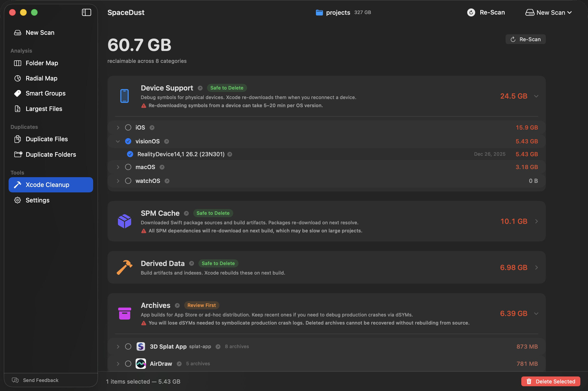Click the Derived Data hammer icon
The width and height of the screenshot is (588, 391).
click(x=124, y=267)
